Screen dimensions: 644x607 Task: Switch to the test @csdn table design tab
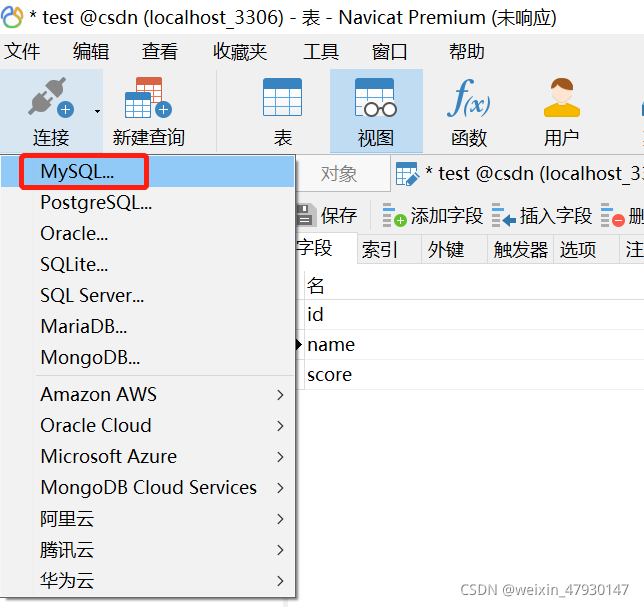pyautogui.click(x=518, y=174)
